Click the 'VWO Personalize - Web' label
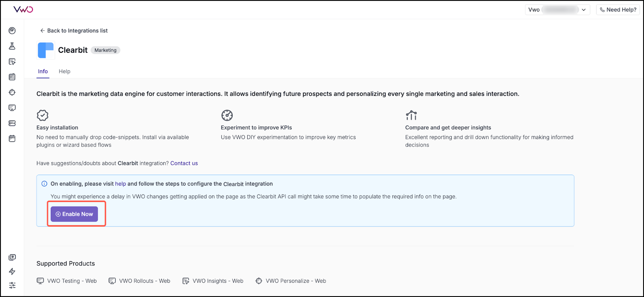This screenshot has width=644, height=297. coord(296,281)
